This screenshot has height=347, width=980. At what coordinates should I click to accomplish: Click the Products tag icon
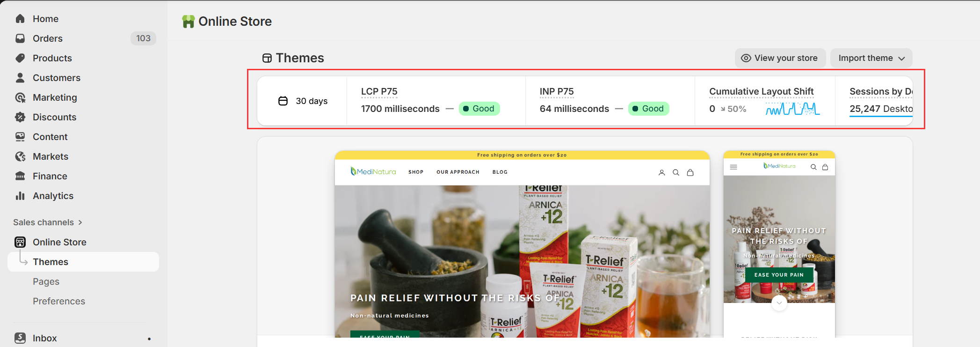coord(20,58)
